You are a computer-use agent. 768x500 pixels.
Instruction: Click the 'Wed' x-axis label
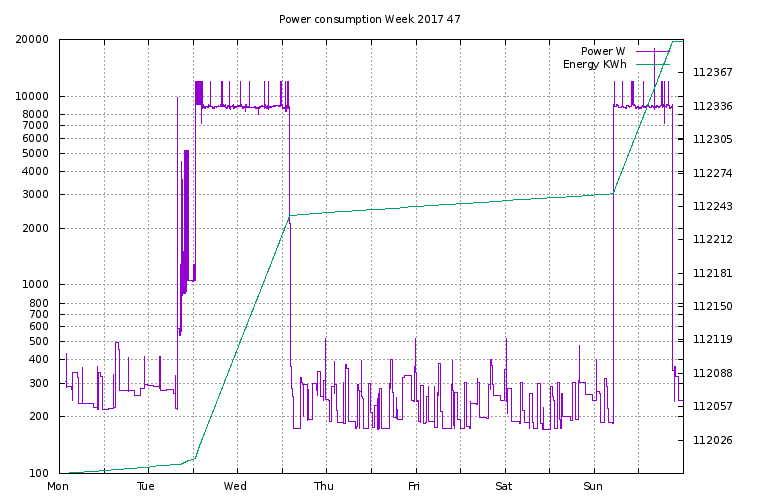pos(235,486)
